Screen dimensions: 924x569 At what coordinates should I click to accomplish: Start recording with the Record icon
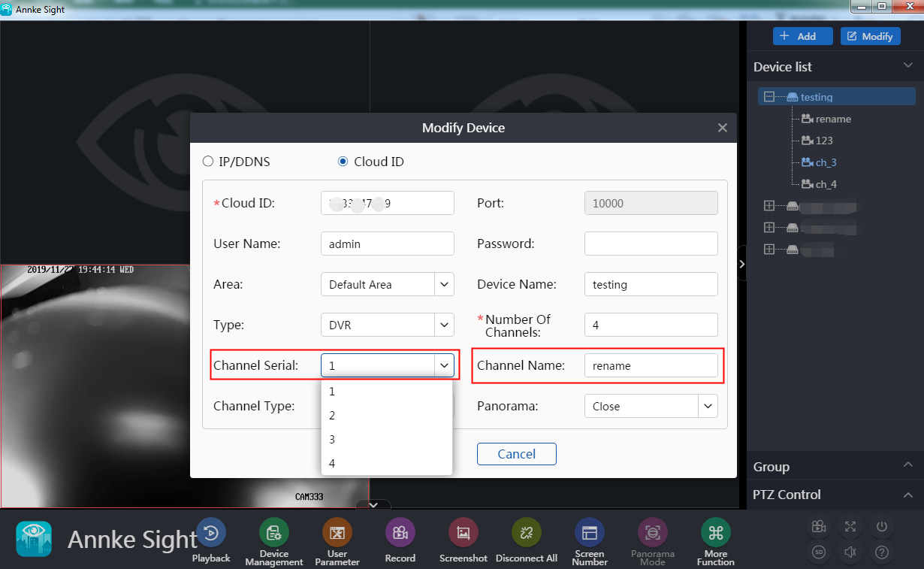point(400,533)
